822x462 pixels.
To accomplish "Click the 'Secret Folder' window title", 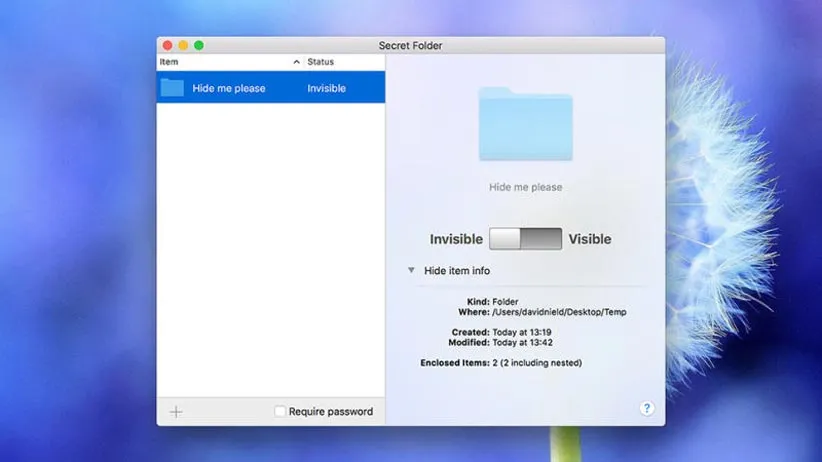I will coord(410,45).
